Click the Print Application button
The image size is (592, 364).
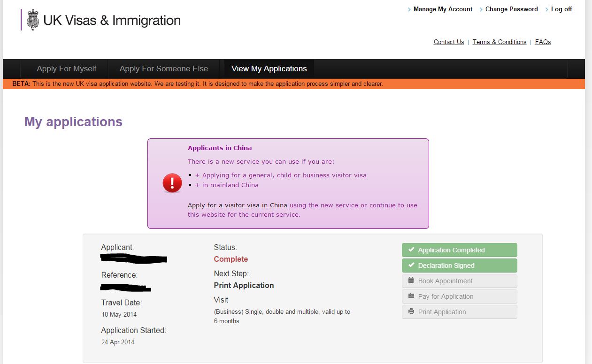click(x=459, y=312)
